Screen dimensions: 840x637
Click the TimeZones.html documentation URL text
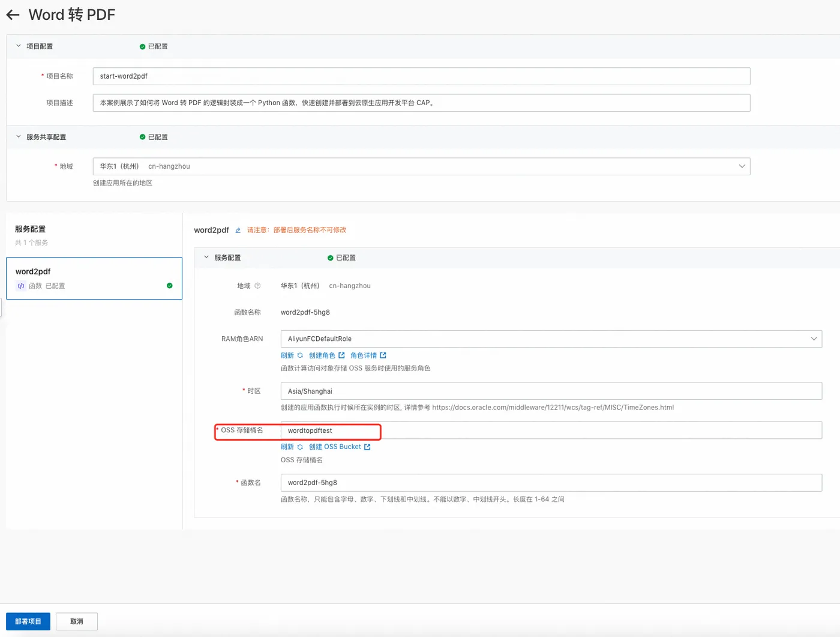(553, 407)
